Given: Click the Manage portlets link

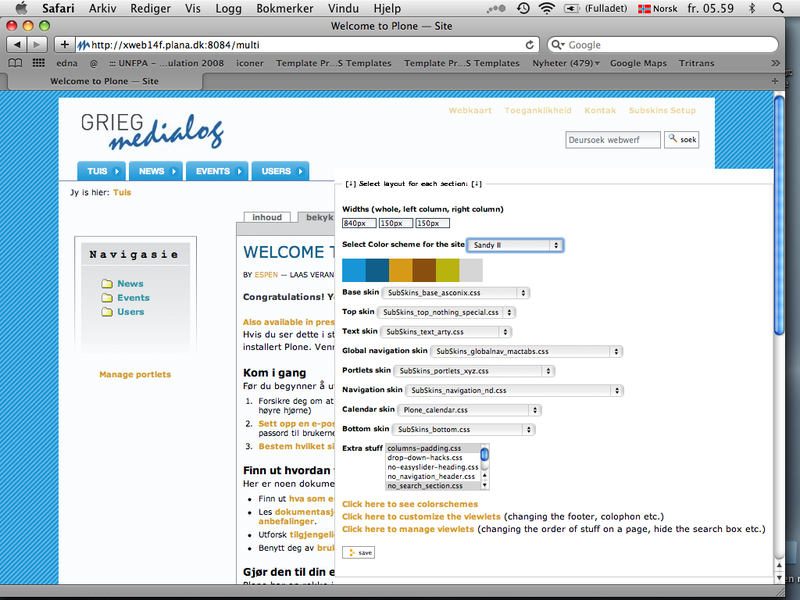Looking at the screenshot, I should tap(135, 375).
